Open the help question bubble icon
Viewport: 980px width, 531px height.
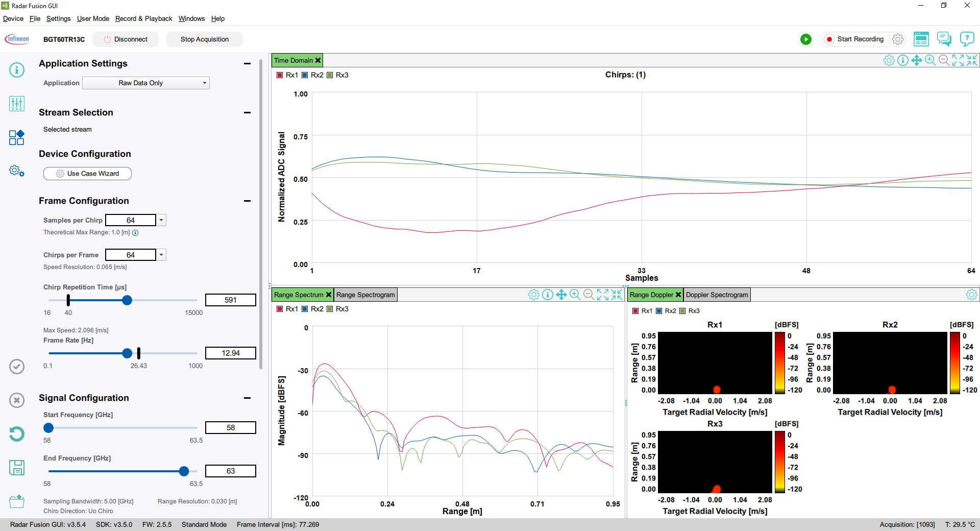click(967, 39)
